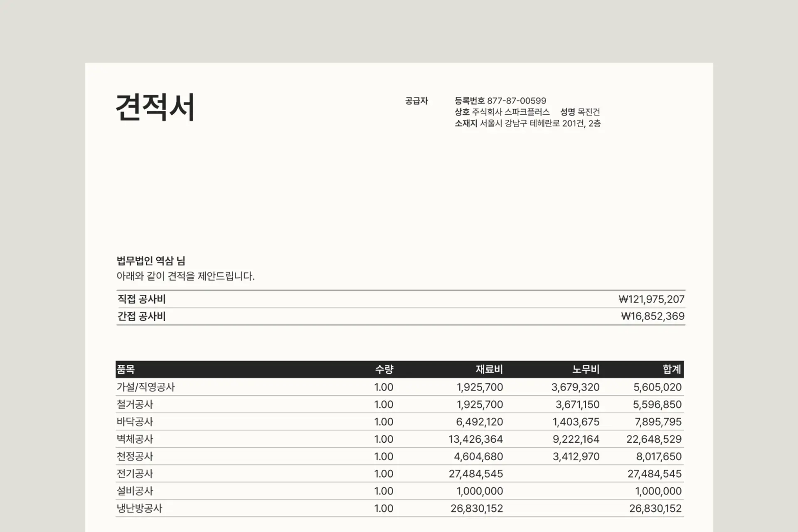The image size is (798, 532).
Task: Click the 재료비 column header
Action: pyautogui.click(x=489, y=369)
